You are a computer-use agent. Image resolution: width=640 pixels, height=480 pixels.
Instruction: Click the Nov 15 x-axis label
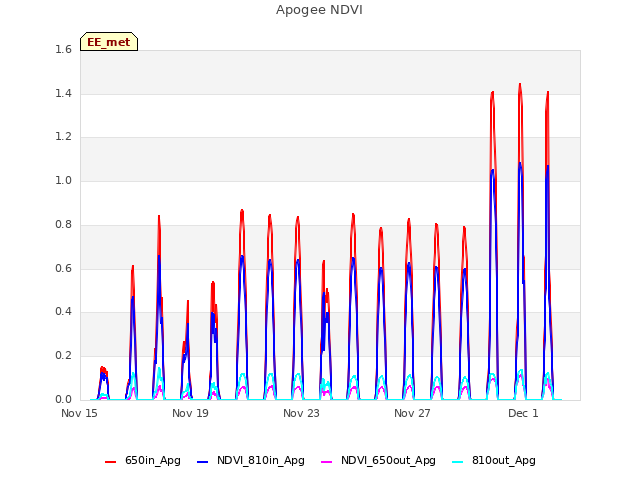point(79,413)
